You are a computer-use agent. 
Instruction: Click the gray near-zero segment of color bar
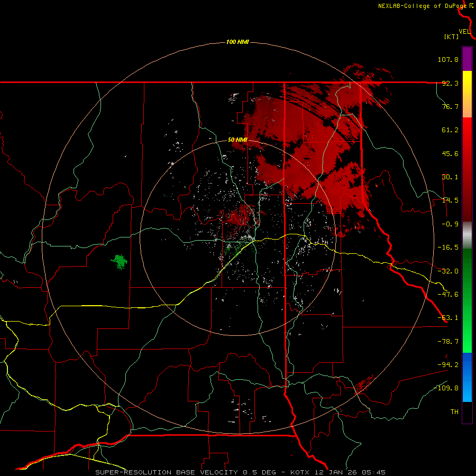pyautogui.click(x=467, y=235)
